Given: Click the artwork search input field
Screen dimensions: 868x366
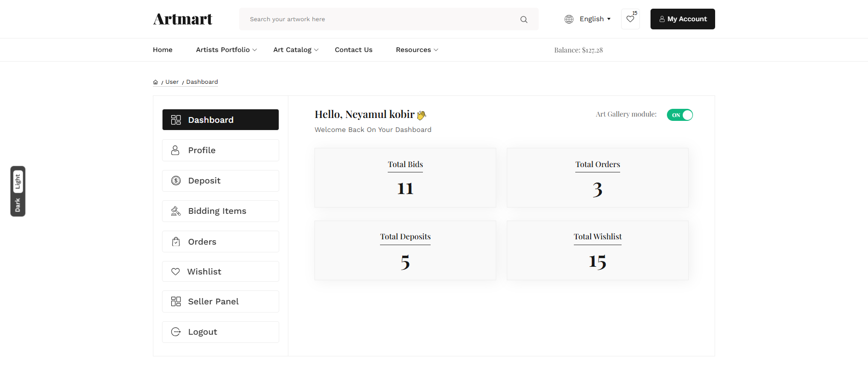Looking at the screenshot, I should (x=389, y=19).
